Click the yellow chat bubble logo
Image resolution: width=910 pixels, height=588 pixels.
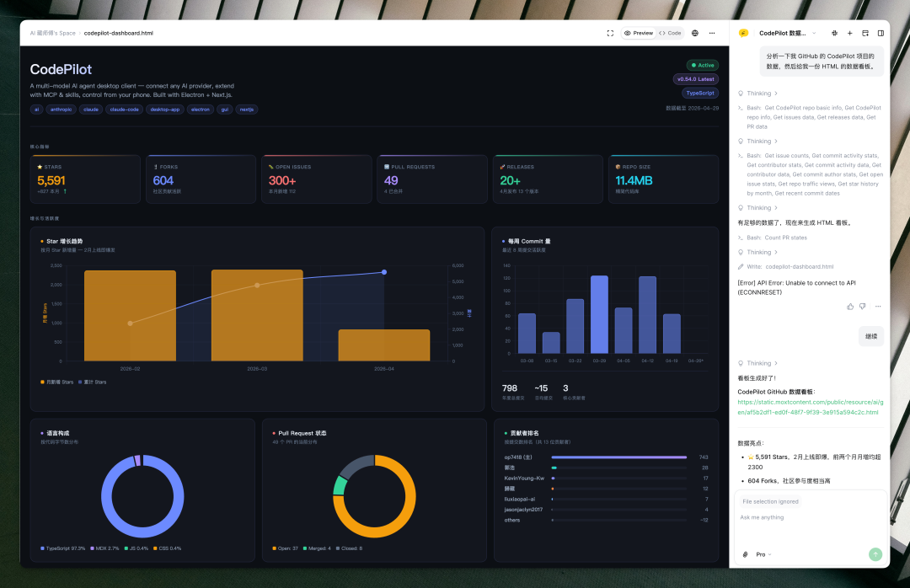click(743, 33)
